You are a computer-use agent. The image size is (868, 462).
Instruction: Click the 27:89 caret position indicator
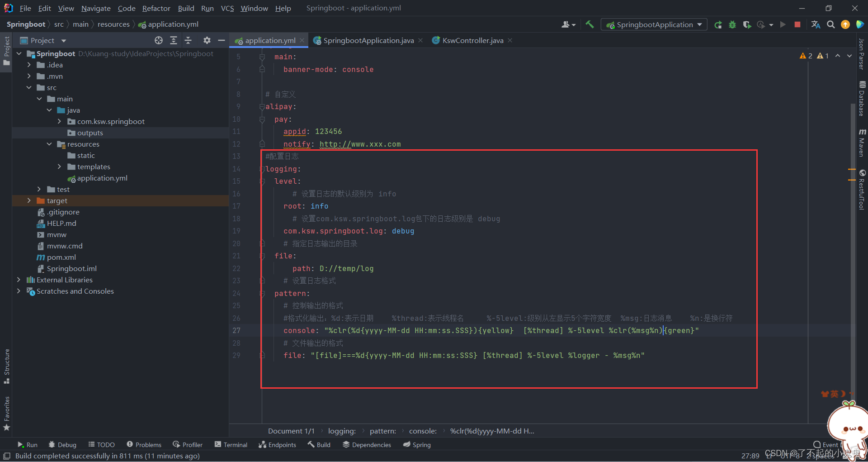[x=750, y=456]
